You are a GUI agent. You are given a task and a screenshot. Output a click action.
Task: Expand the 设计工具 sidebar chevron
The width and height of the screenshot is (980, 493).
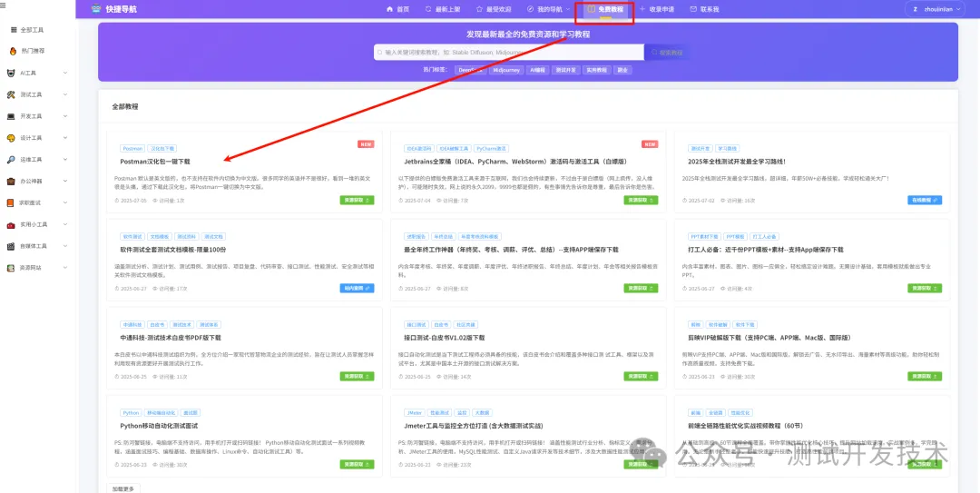tap(65, 138)
